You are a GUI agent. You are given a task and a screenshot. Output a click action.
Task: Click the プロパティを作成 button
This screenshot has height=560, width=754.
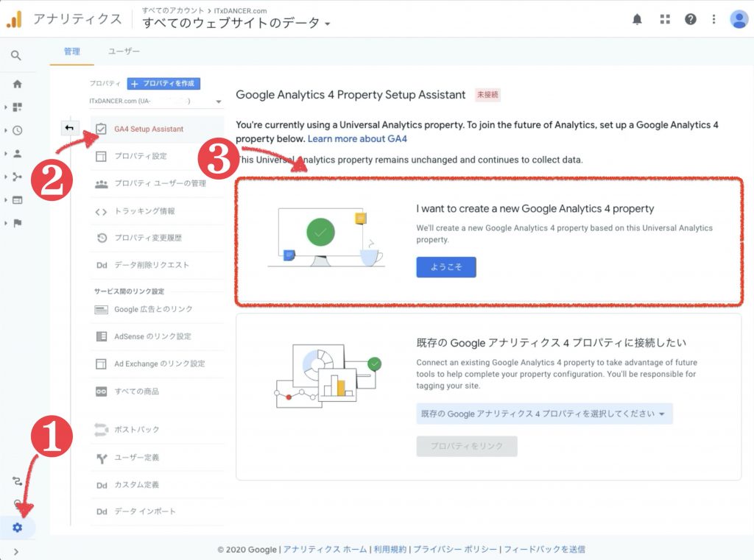163,84
